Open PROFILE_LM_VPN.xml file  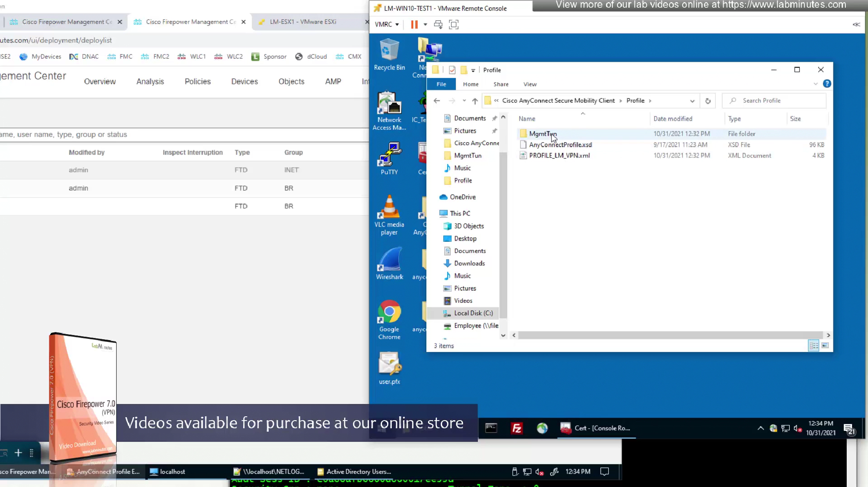(559, 155)
